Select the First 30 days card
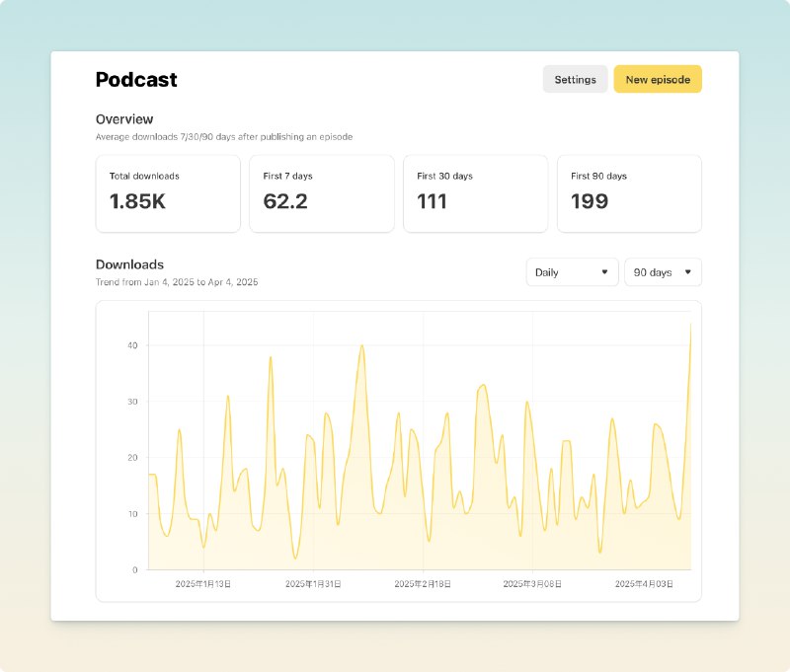790x672 pixels. (x=475, y=193)
